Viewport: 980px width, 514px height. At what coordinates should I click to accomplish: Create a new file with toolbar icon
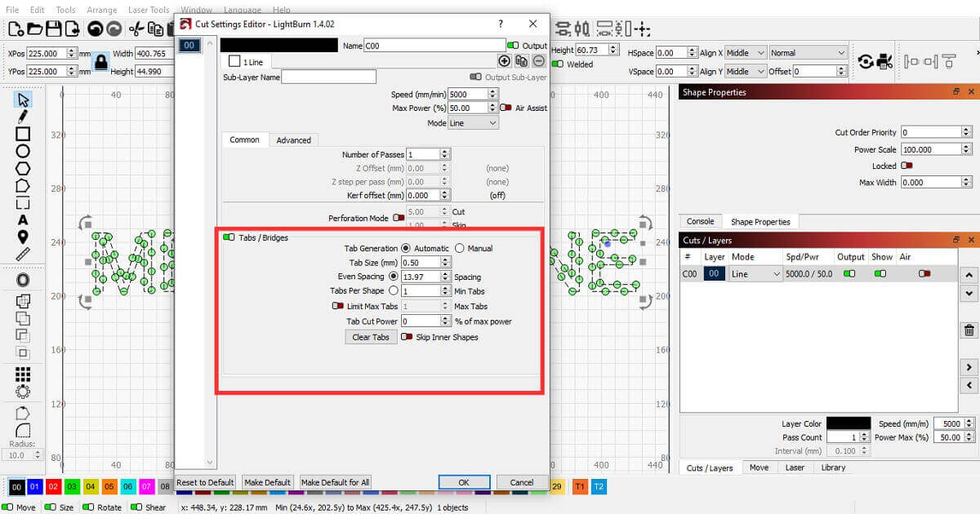(x=16, y=29)
